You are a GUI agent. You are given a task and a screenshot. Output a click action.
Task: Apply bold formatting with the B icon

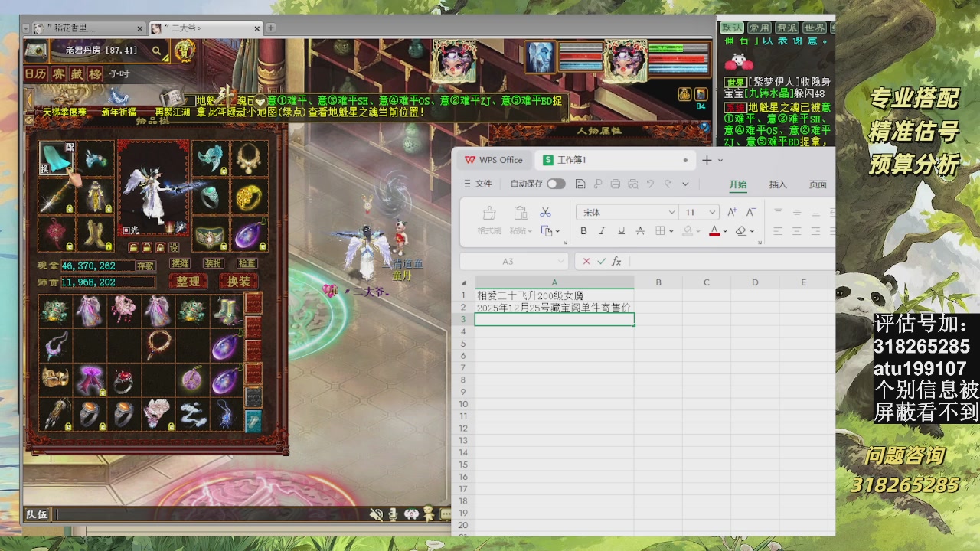coord(583,231)
